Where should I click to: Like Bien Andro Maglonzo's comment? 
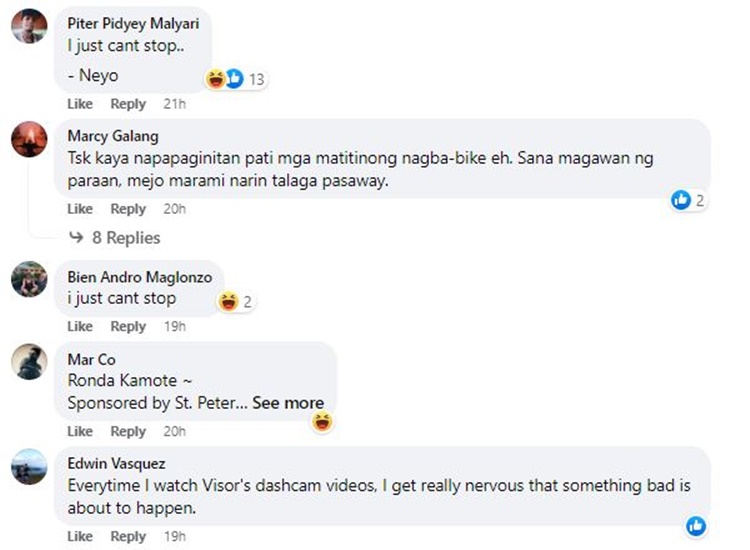tap(80, 327)
